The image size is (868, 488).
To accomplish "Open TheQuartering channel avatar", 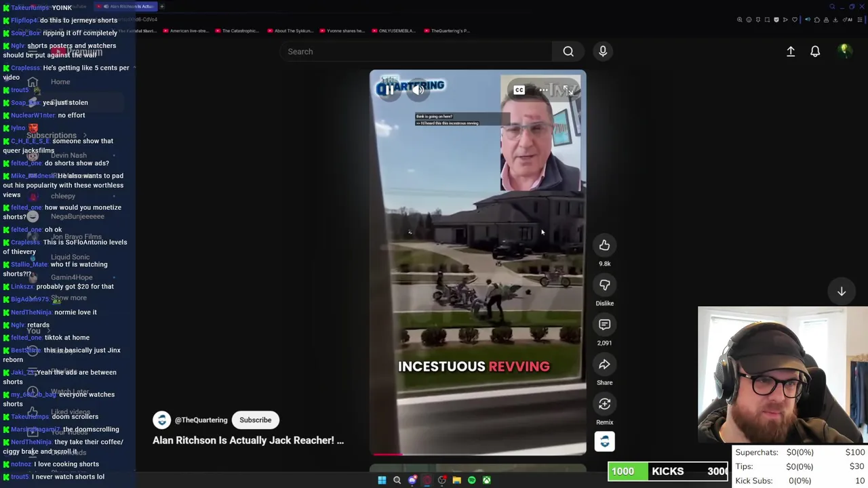I will pos(161,420).
